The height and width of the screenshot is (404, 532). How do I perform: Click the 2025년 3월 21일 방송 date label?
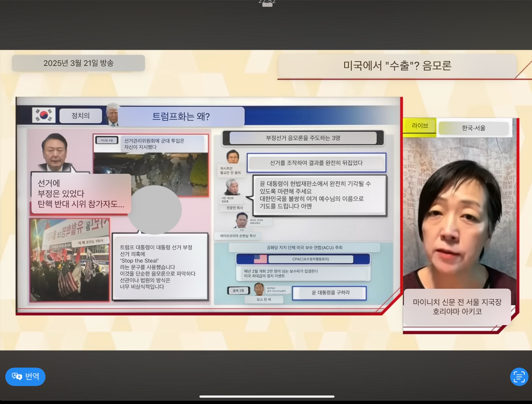click(x=78, y=63)
